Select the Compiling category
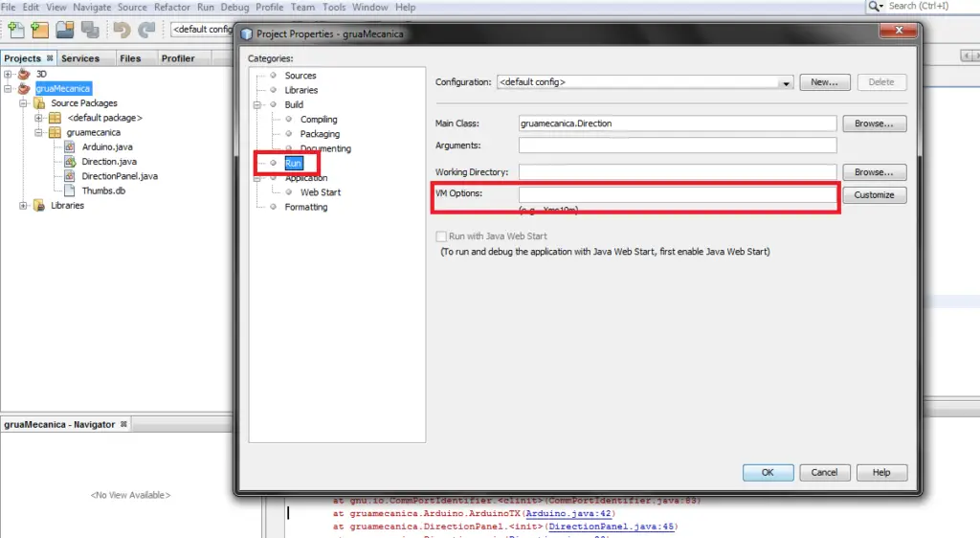The width and height of the screenshot is (980, 538). (319, 120)
